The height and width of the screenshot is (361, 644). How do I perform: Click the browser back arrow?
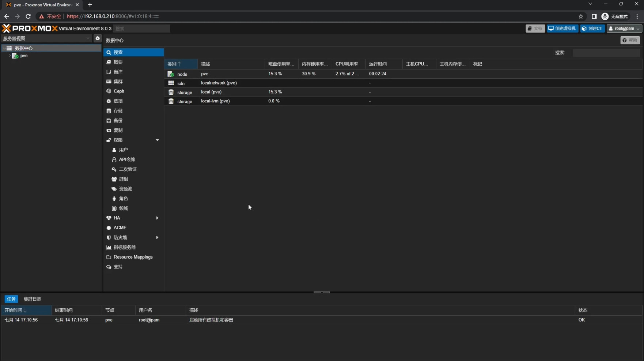pyautogui.click(x=7, y=16)
